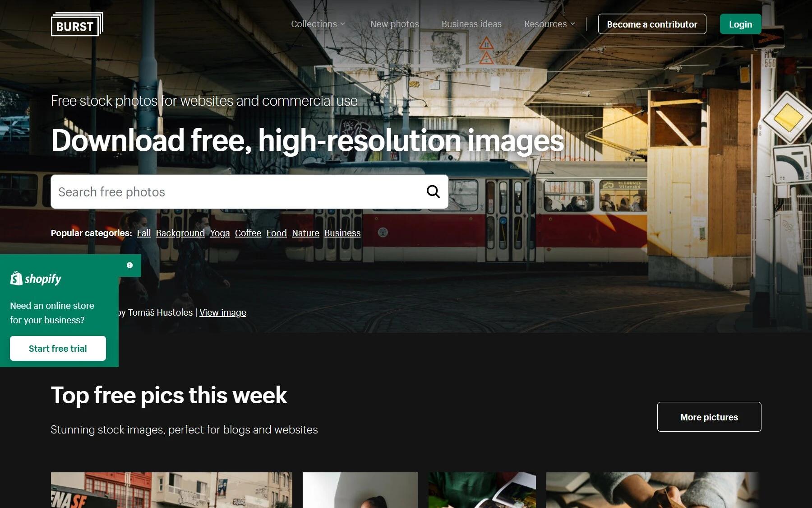Open the Nature category link

305,233
